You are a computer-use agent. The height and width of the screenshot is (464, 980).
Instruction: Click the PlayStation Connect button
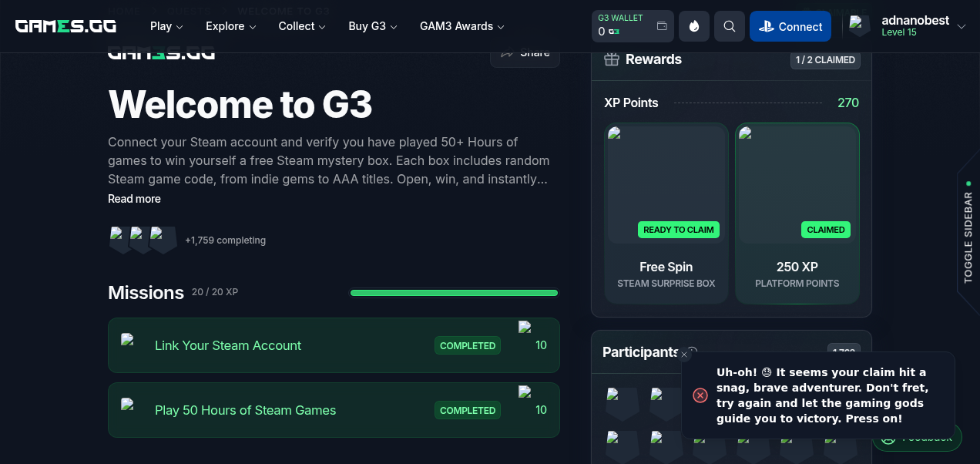point(790,26)
